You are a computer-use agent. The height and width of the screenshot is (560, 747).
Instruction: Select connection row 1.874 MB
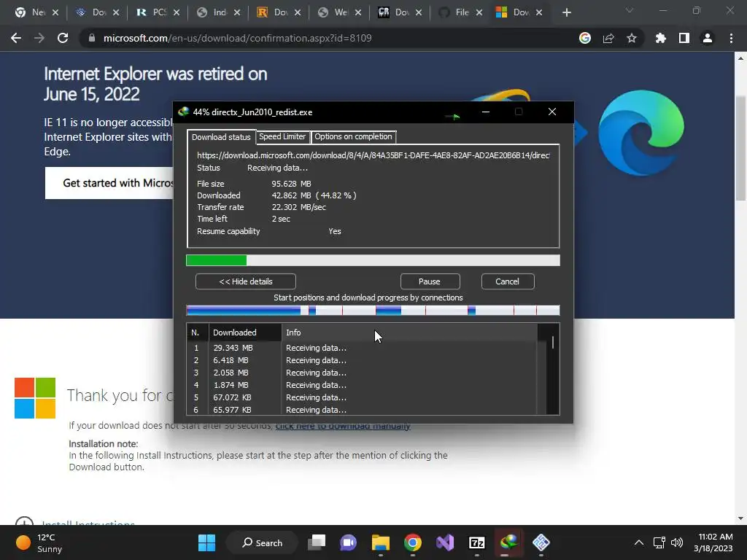coord(362,385)
